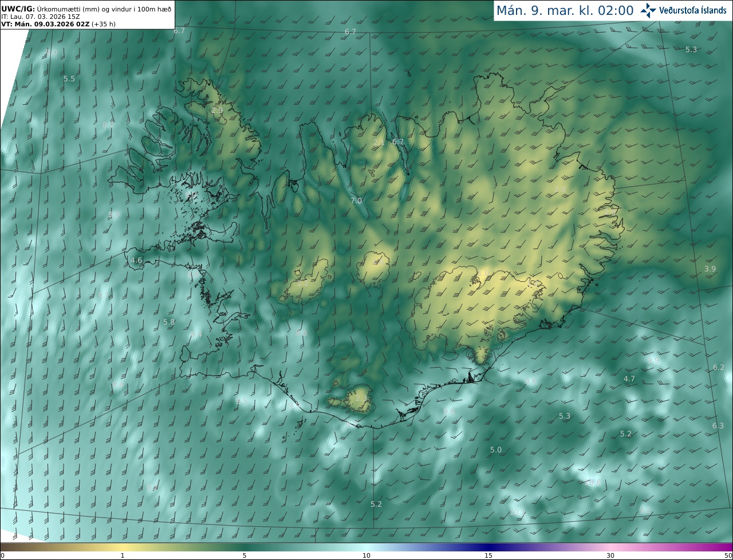Click the IT: Lau. 07. 03. 2026 15Z line

click(41, 16)
